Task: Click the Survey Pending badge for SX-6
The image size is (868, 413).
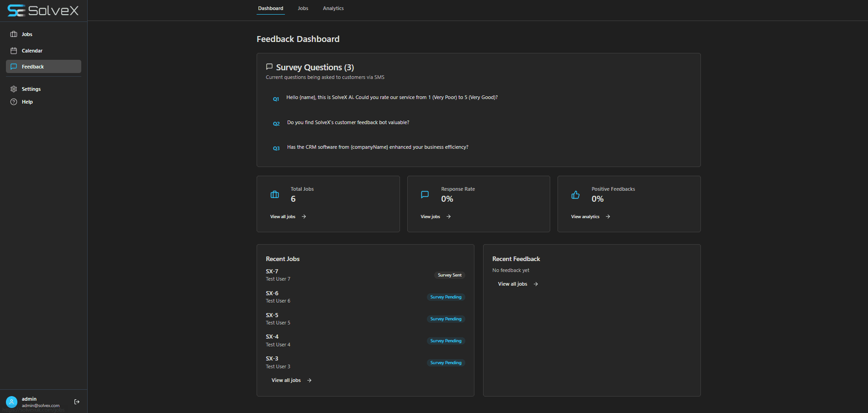Action: point(446,297)
